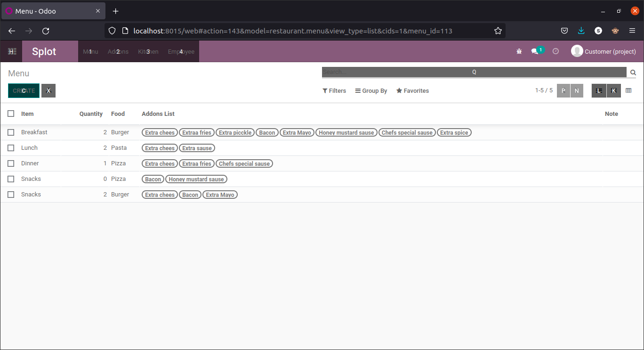Go to the Kitchen menu
Image resolution: width=644 pixels, height=350 pixels.
point(147,52)
